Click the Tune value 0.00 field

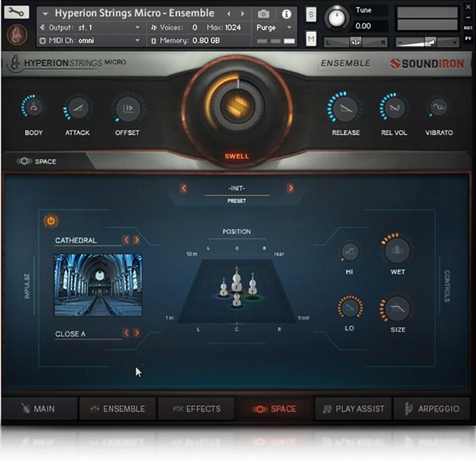click(x=370, y=26)
